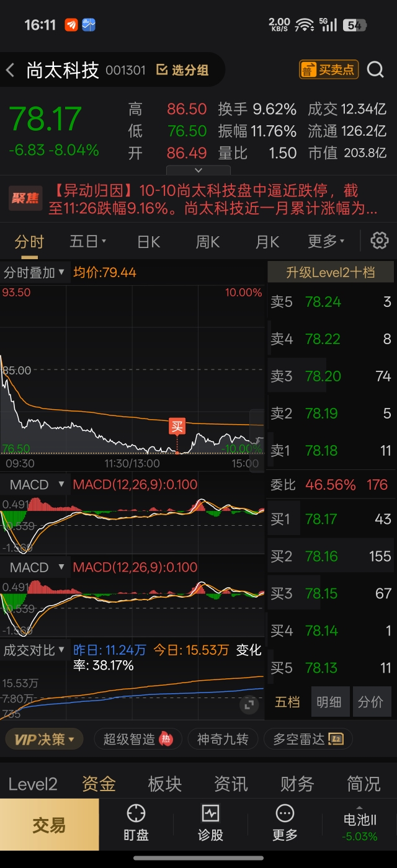Tap the 委比 46.56% row

[331, 485]
